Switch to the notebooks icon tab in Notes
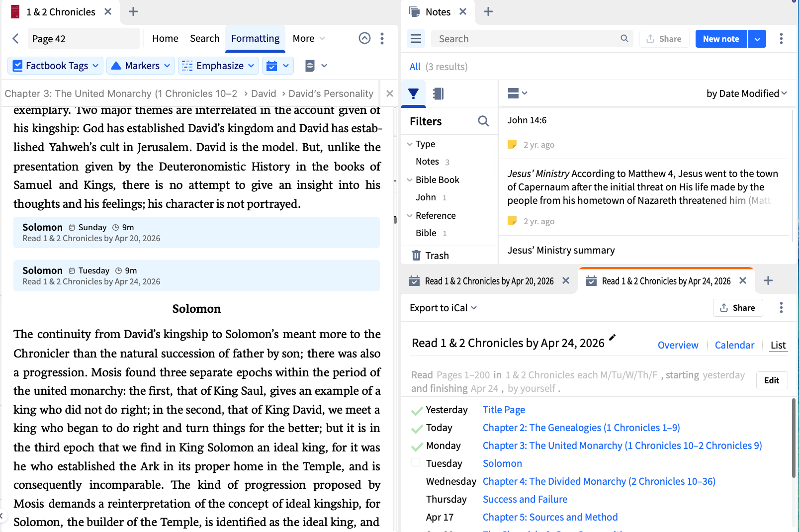 438,93
